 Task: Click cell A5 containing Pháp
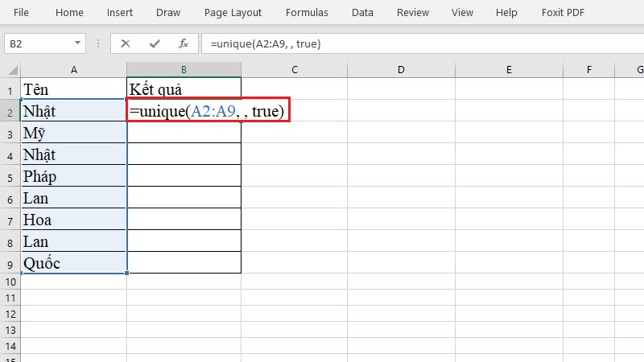coord(73,176)
